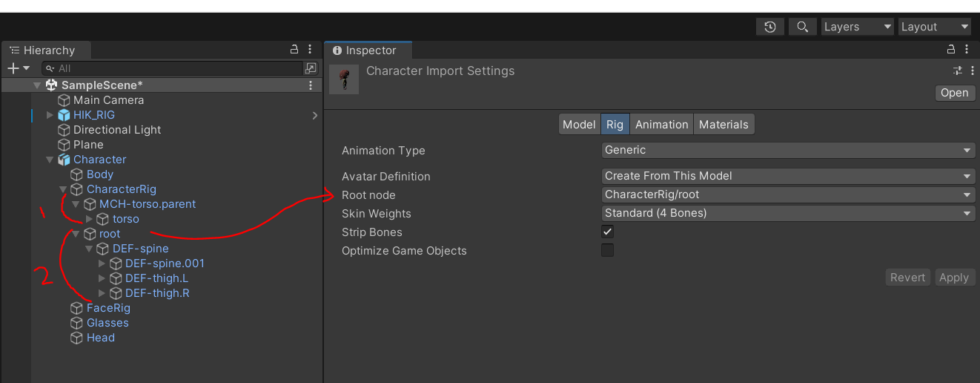The width and height of the screenshot is (980, 383).
Task: Collapse the CharacterRig tree node
Action: click(63, 189)
